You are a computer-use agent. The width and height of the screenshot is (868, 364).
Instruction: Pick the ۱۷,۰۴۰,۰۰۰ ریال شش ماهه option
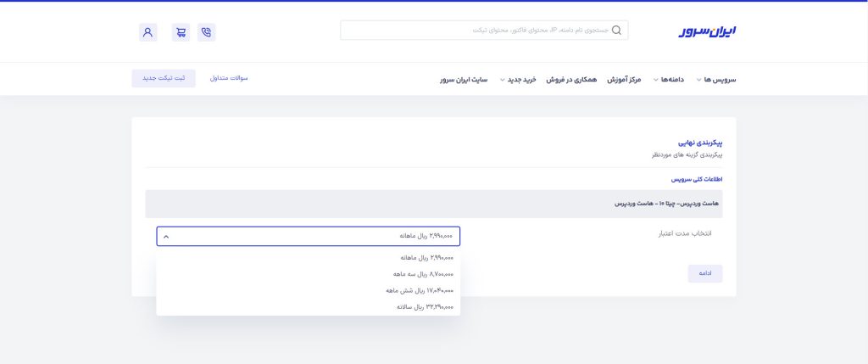pos(420,290)
